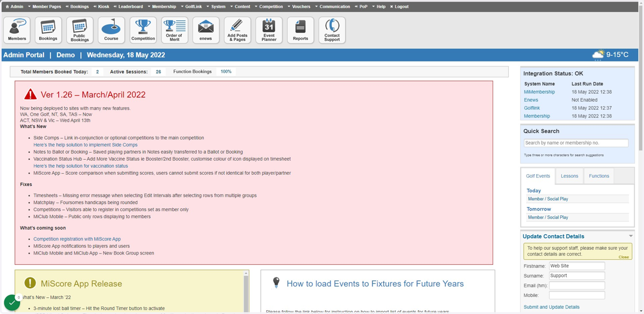Open the Help menu
Screen dimensions: 644x314
(378, 6)
